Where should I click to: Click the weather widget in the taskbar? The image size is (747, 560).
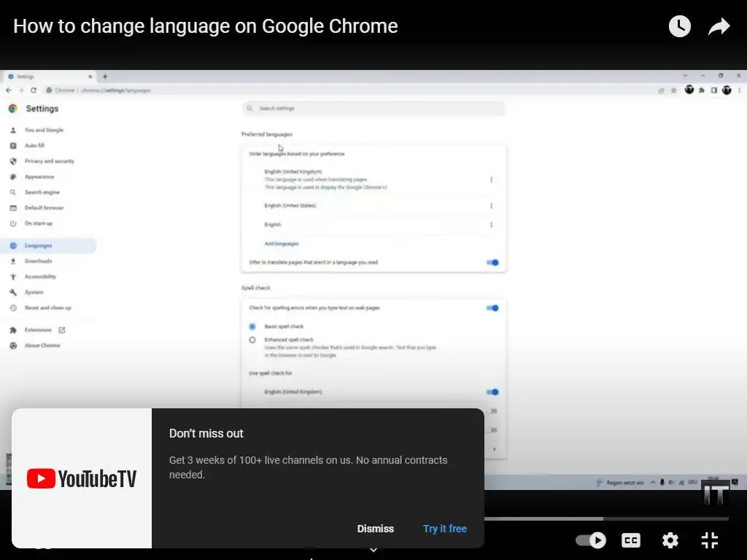(619, 483)
